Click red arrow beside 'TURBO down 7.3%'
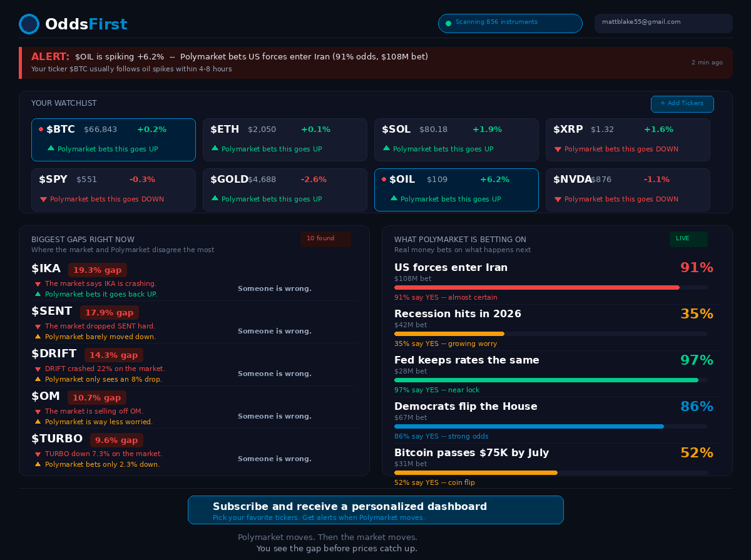Screen dimensions: 751x560 38,454
